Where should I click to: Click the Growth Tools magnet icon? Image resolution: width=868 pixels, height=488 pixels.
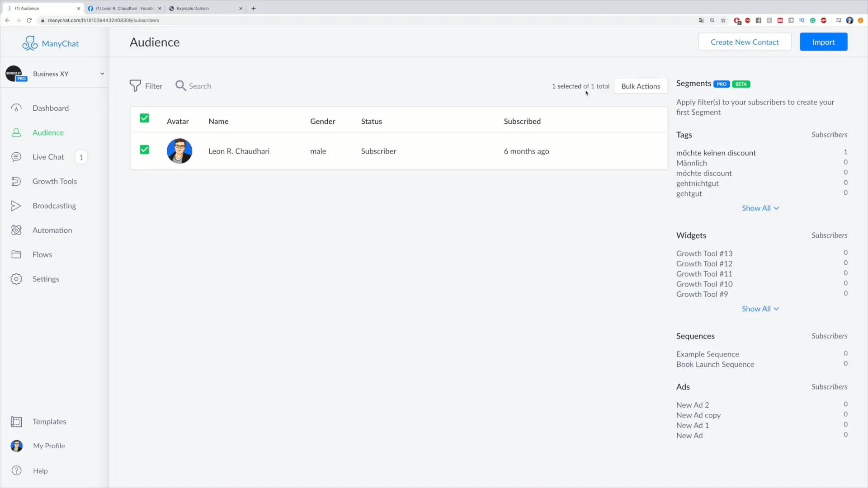pos(16,181)
